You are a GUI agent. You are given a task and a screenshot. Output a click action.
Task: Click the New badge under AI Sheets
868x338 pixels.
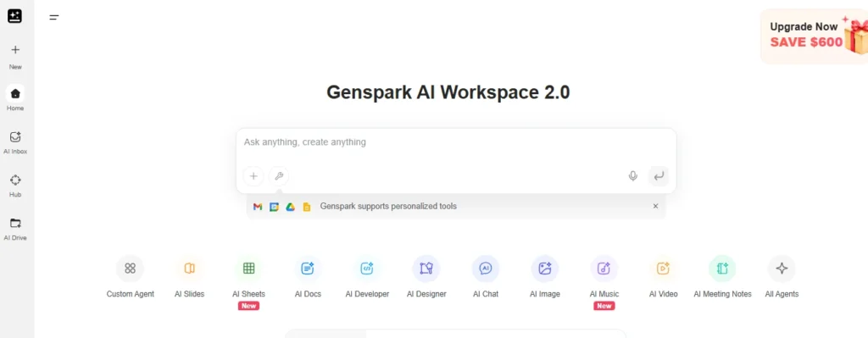click(248, 306)
